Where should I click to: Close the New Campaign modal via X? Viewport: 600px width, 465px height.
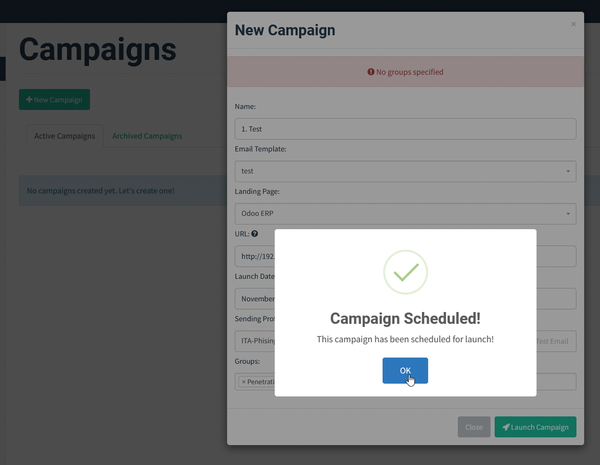pyautogui.click(x=573, y=24)
